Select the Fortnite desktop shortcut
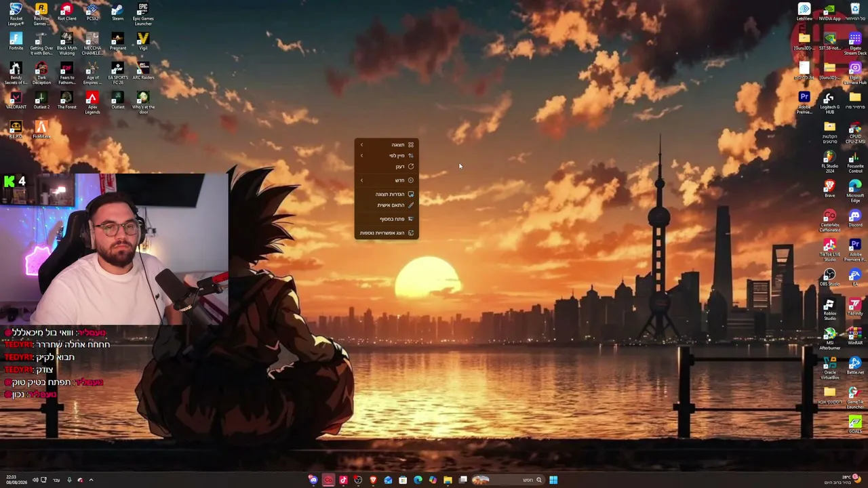 pyautogui.click(x=16, y=42)
